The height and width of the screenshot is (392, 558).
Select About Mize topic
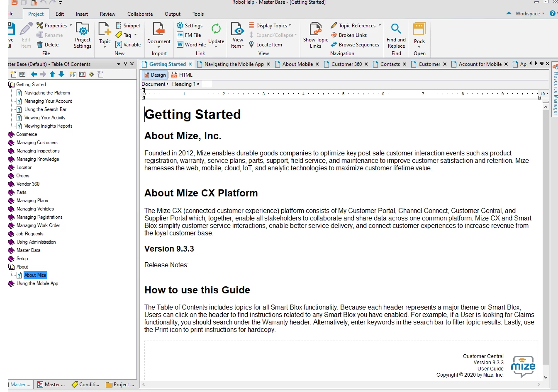pyautogui.click(x=35, y=275)
